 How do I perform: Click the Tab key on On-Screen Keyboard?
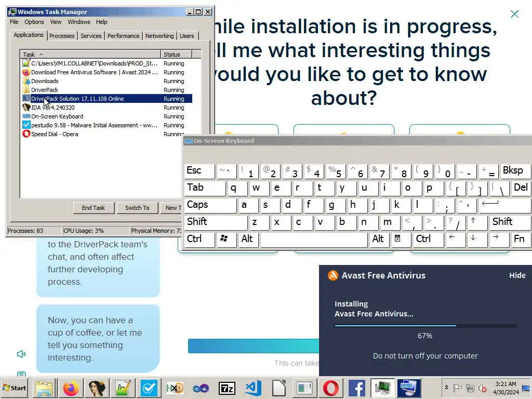tap(205, 188)
